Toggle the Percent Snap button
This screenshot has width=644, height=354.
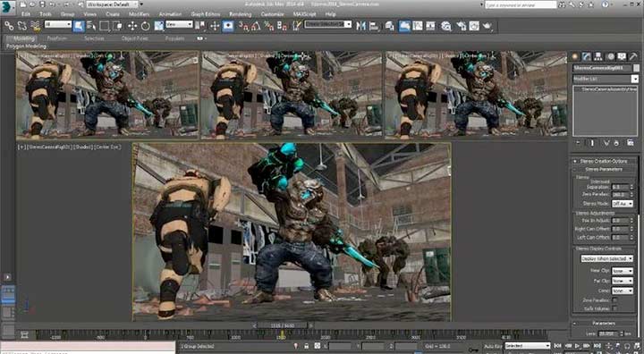(x=269, y=26)
